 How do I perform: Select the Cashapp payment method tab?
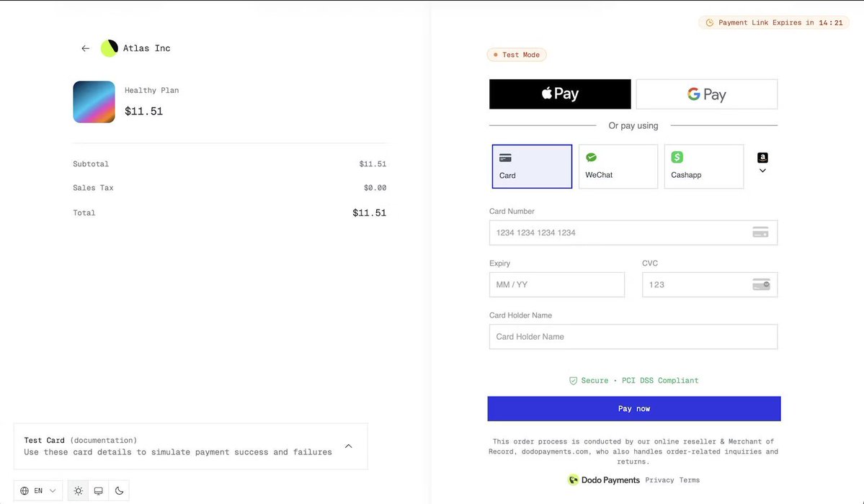tap(703, 166)
